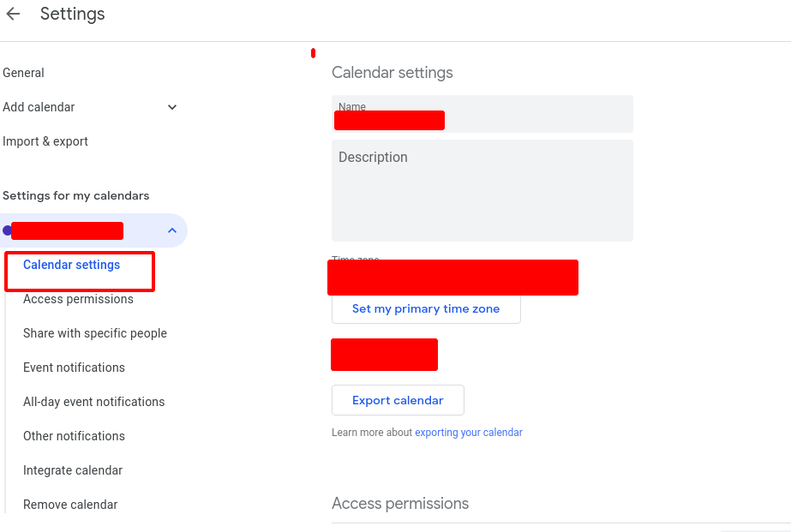Open Integrate calendar section
Screen dimensions: 791x532
tap(73, 470)
